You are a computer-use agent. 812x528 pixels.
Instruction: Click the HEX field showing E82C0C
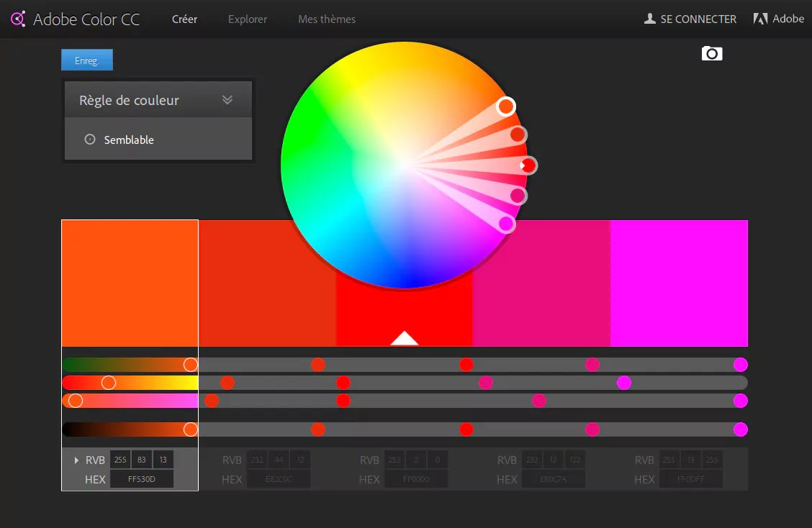point(279,479)
